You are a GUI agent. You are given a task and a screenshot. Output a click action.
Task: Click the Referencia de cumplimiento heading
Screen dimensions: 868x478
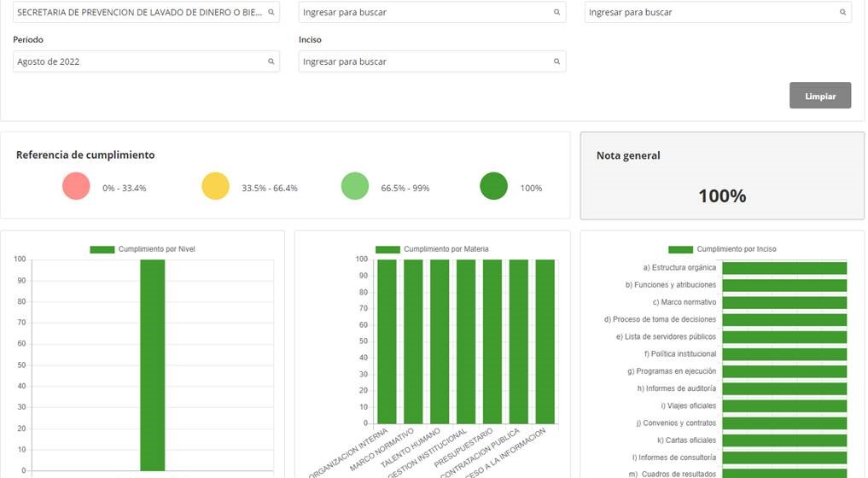(85, 155)
